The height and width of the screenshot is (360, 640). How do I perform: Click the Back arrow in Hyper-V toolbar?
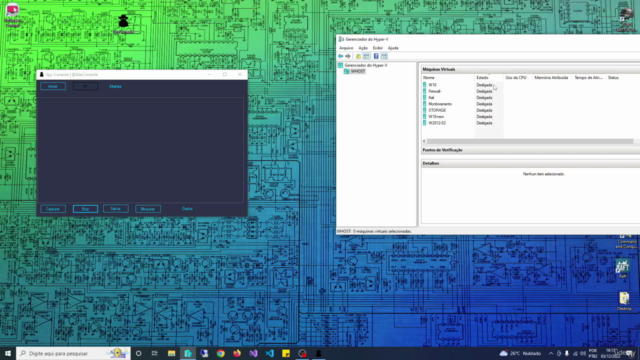(x=341, y=56)
